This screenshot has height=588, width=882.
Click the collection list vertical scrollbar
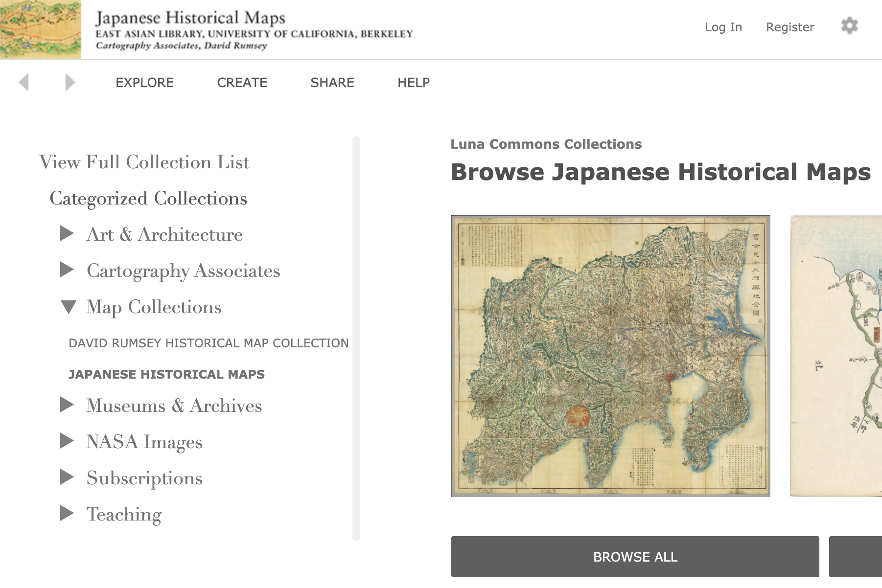[x=356, y=339]
